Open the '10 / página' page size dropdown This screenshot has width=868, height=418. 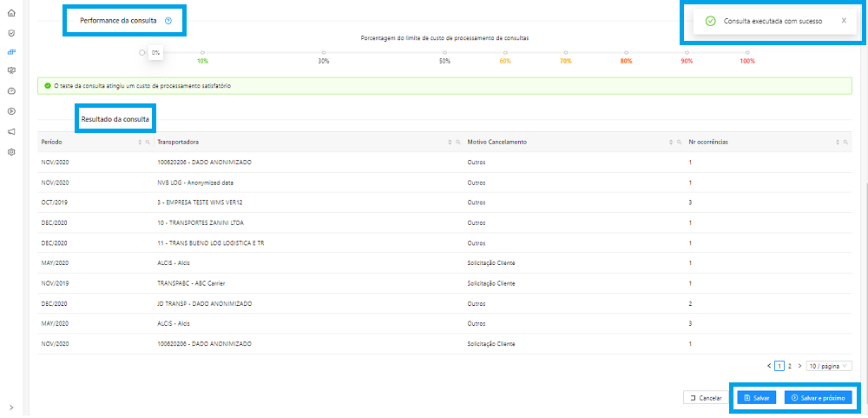click(x=829, y=366)
